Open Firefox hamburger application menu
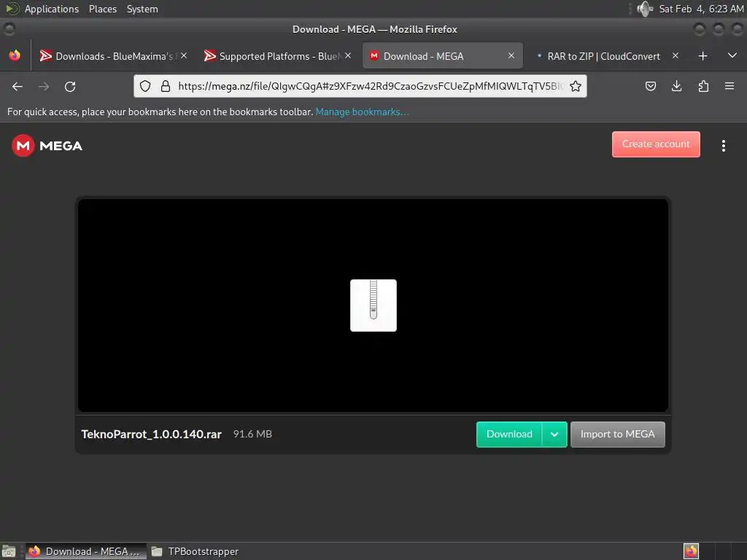This screenshot has height=560, width=747. tap(729, 86)
